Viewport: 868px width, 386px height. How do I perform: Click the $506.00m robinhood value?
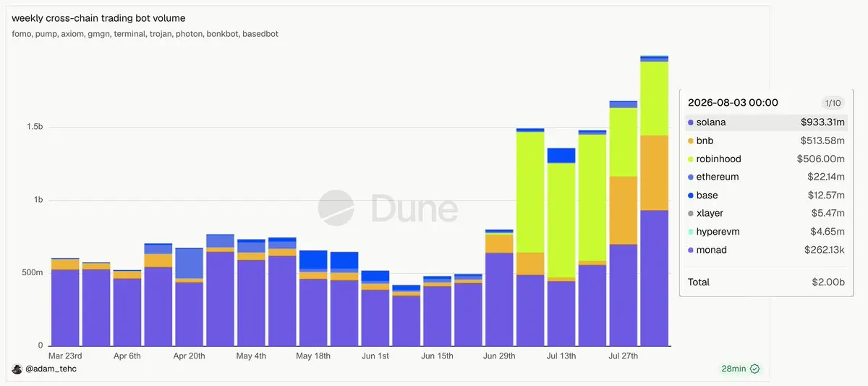821,159
